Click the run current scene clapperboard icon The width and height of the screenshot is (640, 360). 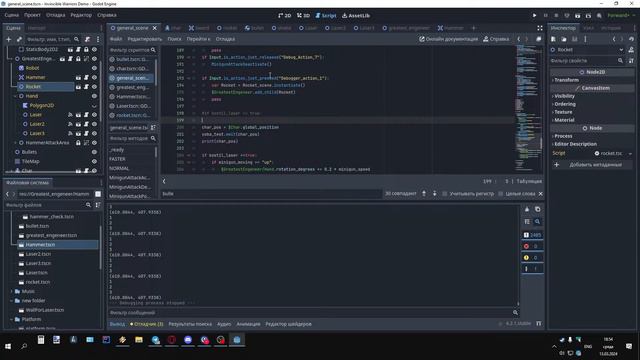click(x=578, y=16)
